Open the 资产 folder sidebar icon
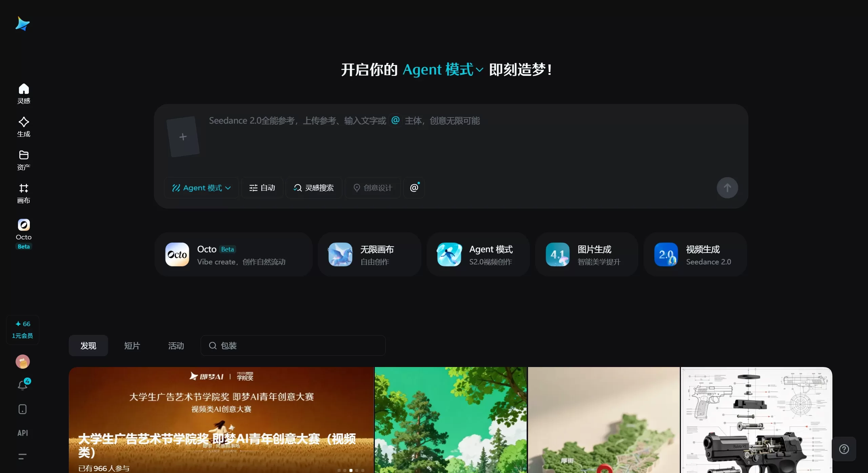The height and width of the screenshot is (473, 868). click(x=24, y=160)
